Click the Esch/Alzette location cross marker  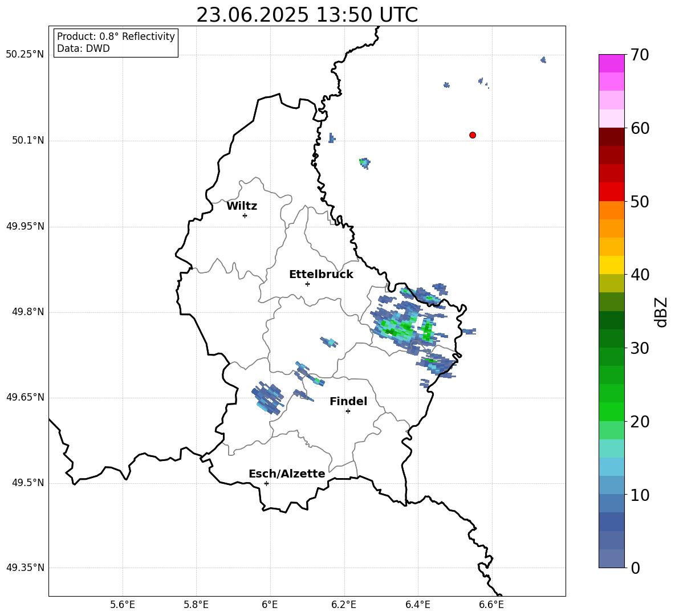(x=266, y=483)
